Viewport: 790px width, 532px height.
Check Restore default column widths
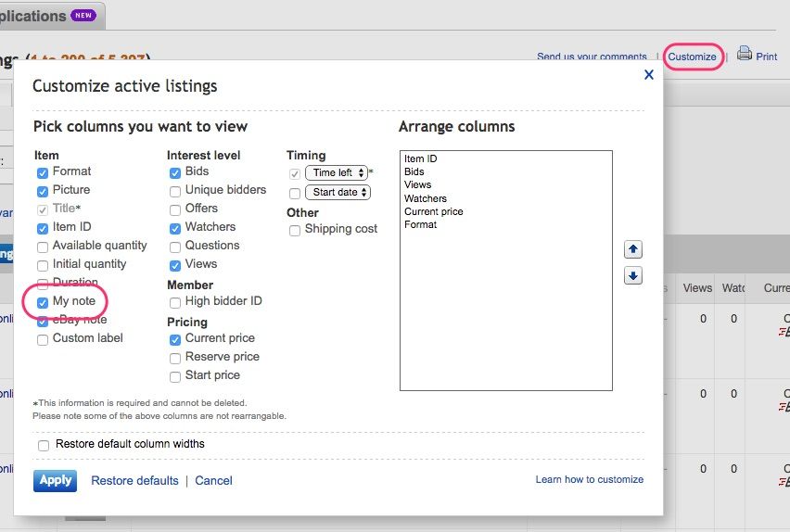44,445
